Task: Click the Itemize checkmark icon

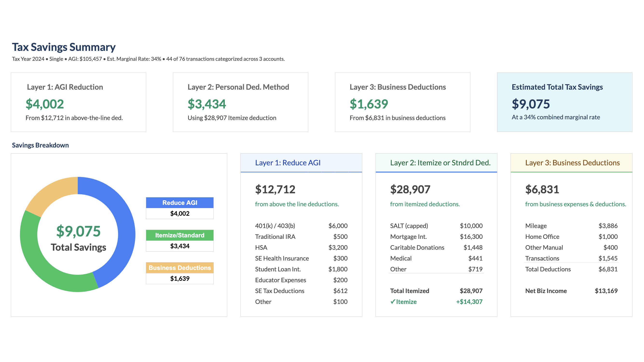Action: 392,302
